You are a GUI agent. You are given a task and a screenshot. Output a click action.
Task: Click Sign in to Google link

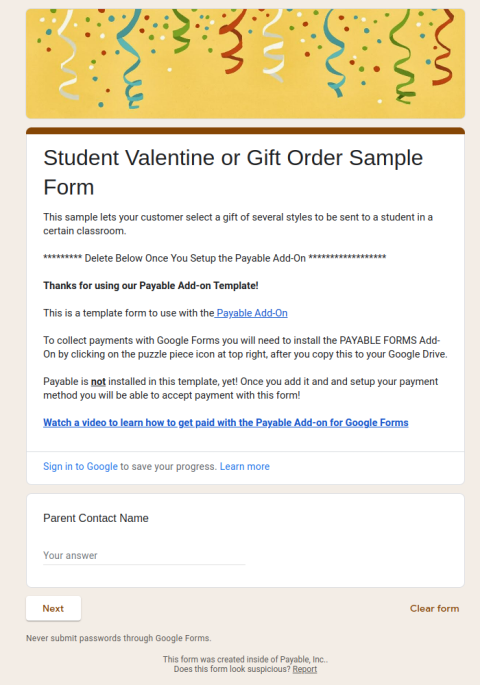(80, 467)
